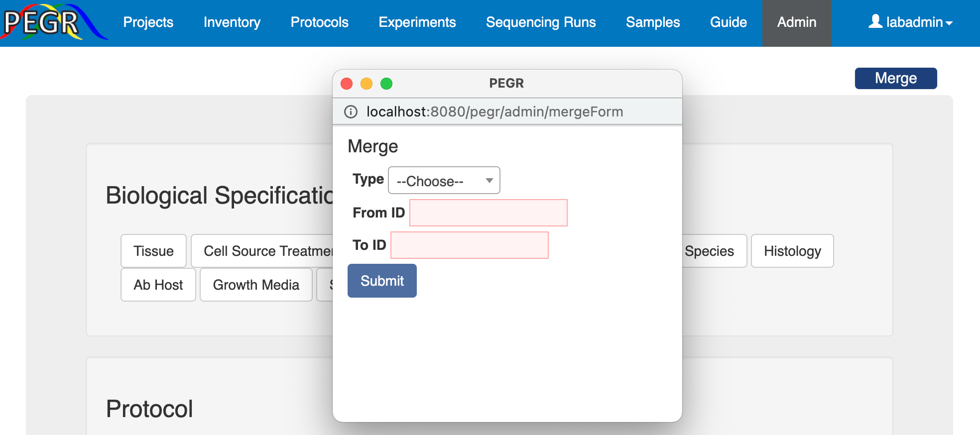Image resolution: width=980 pixels, height=435 pixels.
Task: Click the labadmin user icon
Action: [x=875, y=21]
